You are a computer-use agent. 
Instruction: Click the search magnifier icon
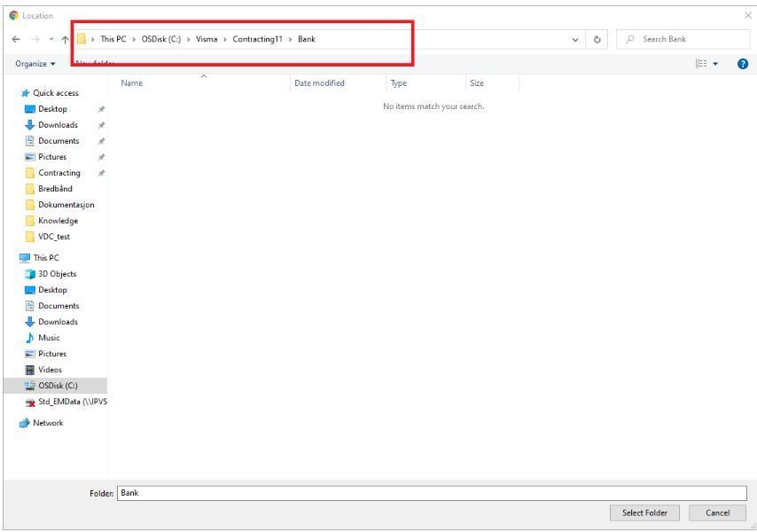[x=629, y=39]
